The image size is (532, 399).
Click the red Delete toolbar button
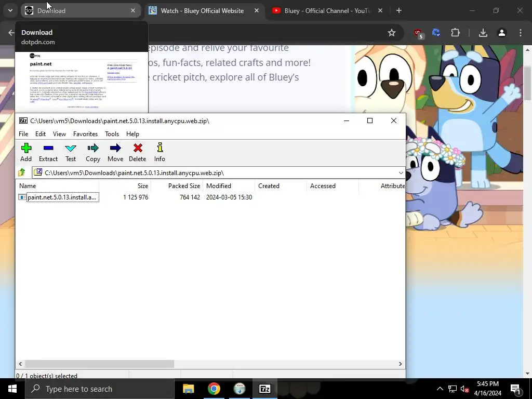point(137,152)
